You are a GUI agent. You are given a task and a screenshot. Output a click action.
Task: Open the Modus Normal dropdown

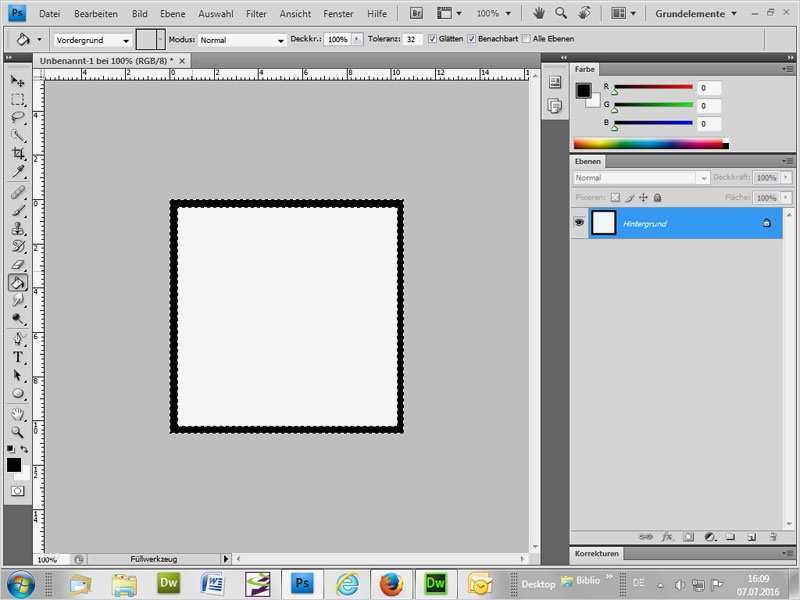pos(242,40)
